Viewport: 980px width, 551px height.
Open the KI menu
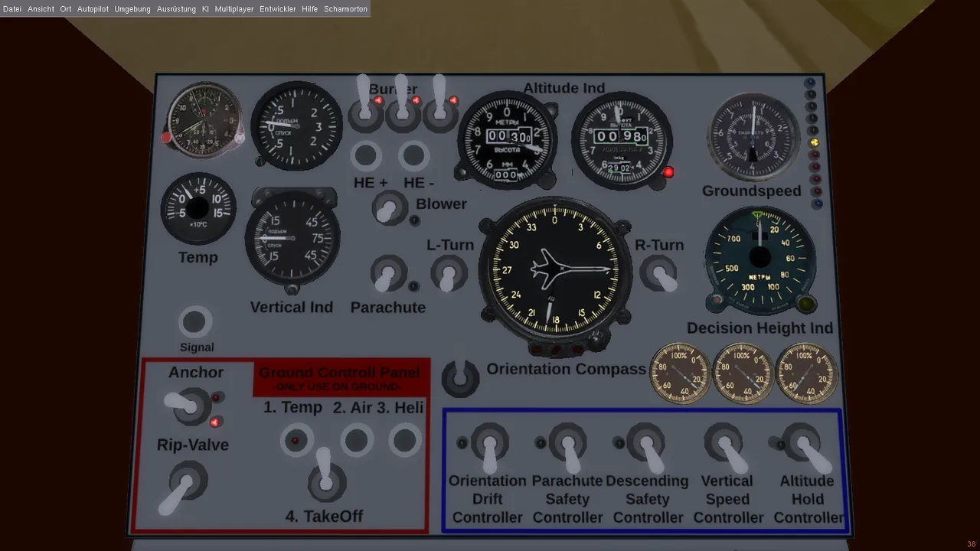click(x=205, y=9)
